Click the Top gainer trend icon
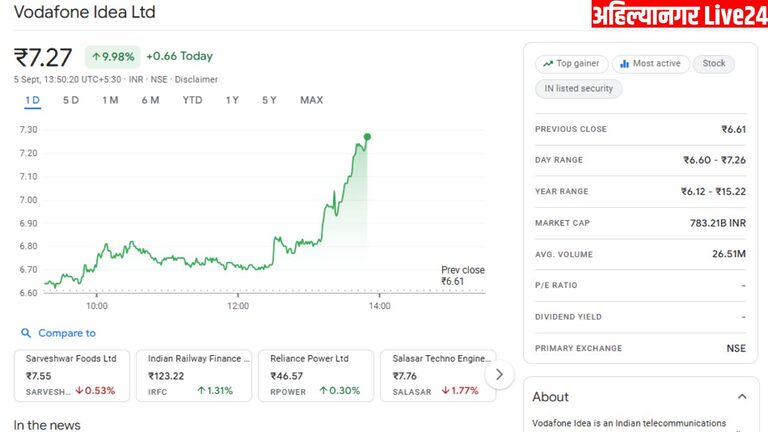 (548, 64)
